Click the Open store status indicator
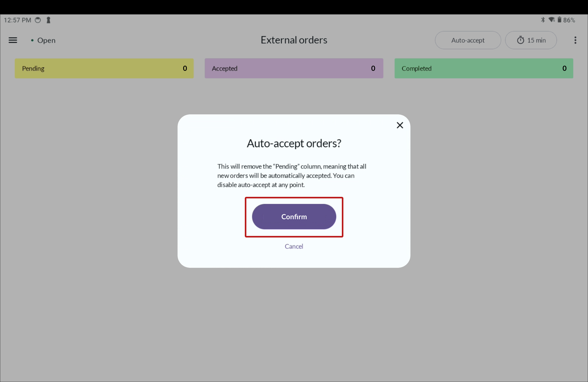The height and width of the screenshot is (382, 588). 43,40
